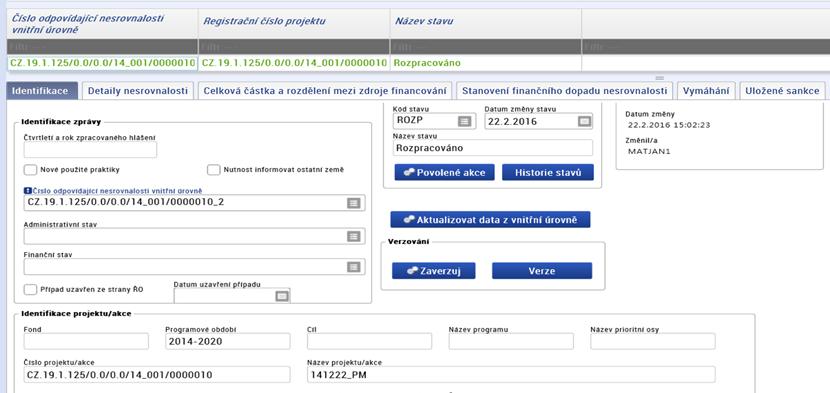Click the Název prioritní osy field
Image resolution: width=830 pixels, height=393 pixels.
[653, 342]
